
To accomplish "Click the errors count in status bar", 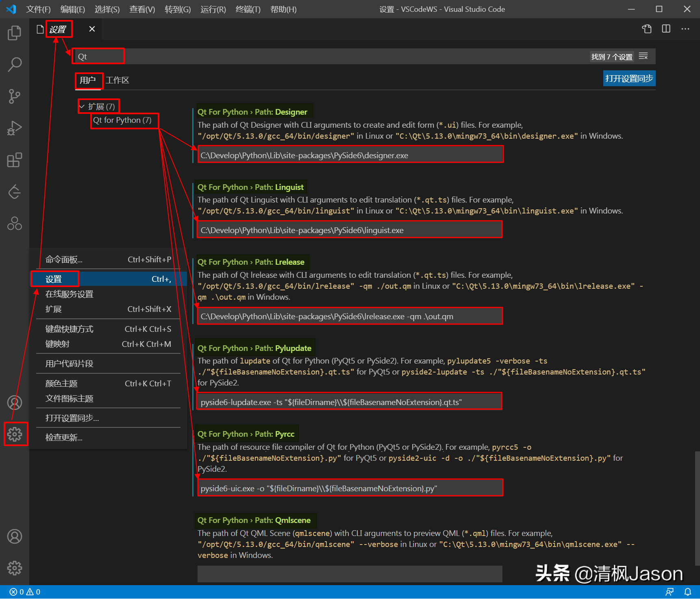I will [x=17, y=592].
